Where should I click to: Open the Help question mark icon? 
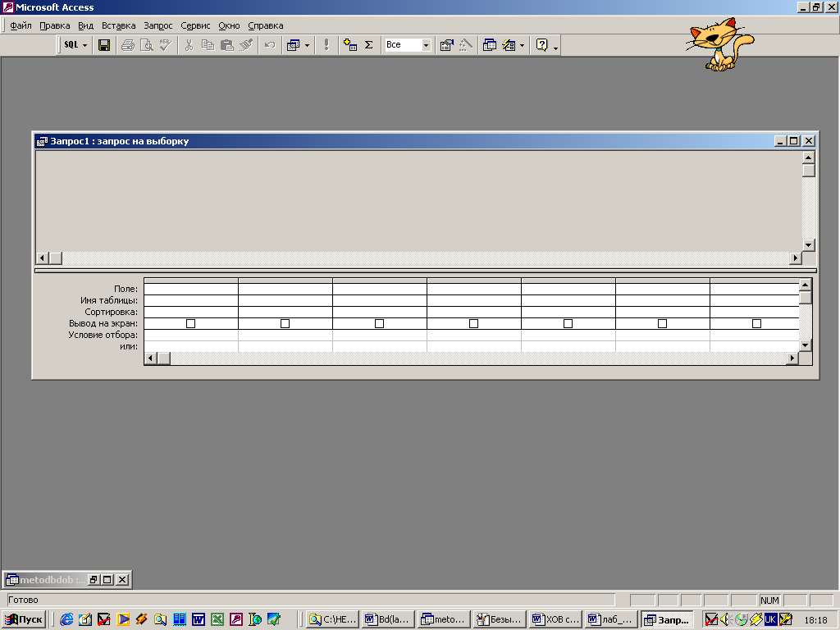[541, 45]
